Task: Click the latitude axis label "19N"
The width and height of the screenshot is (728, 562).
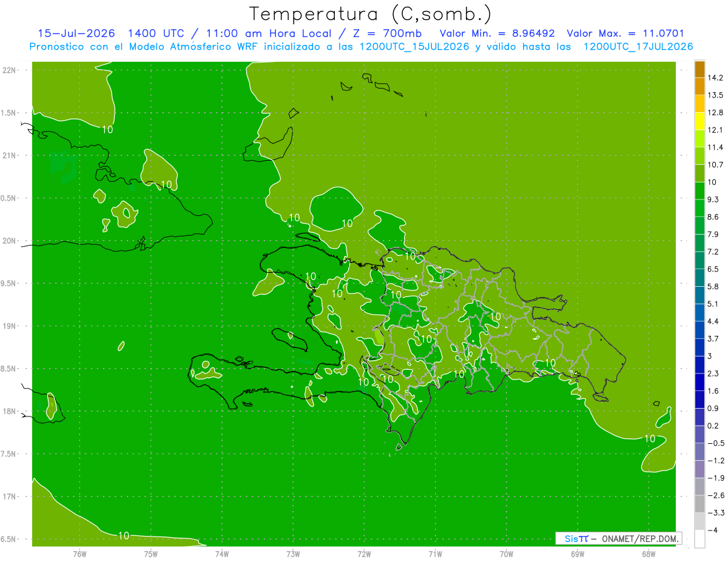Action: tap(9, 326)
